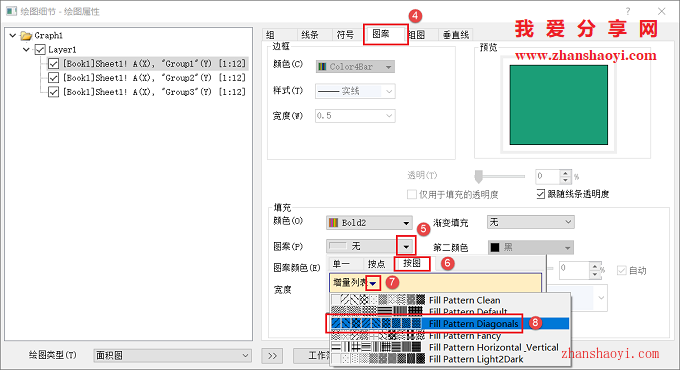The image size is (680, 370).
Task: Choose the Fill Pattern Clean pattern list
Action: click(x=450, y=300)
